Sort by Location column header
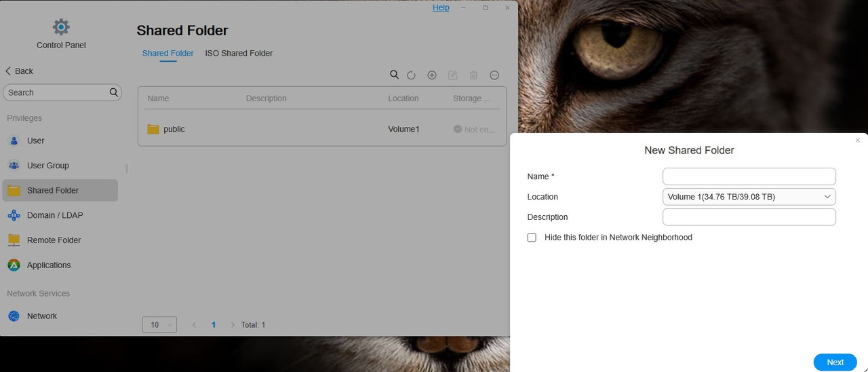Image resolution: width=868 pixels, height=372 pixels. (403, 98)
